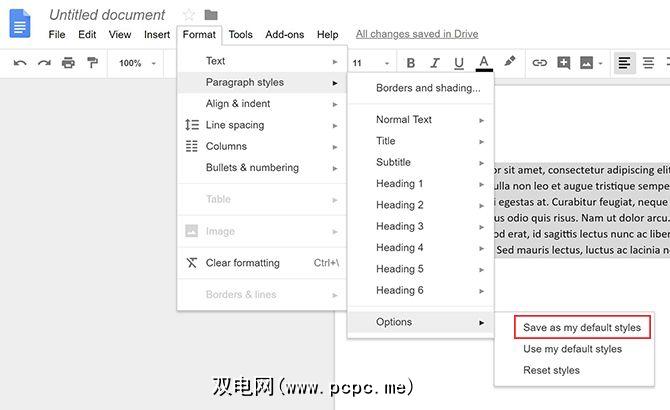The image size is (670, 410).
Task: Redo the last action
Action: [x=44, y=63]
